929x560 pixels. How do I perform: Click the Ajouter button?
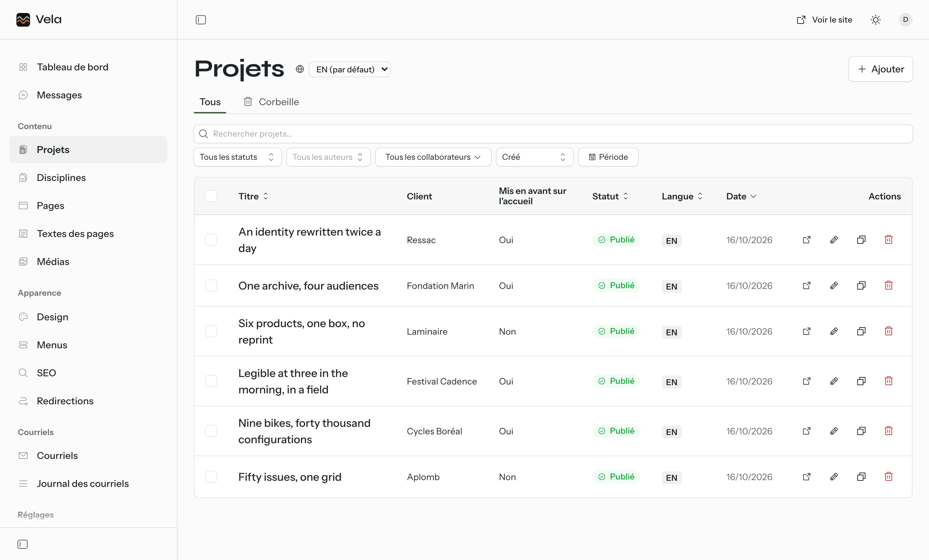(881, 69)
